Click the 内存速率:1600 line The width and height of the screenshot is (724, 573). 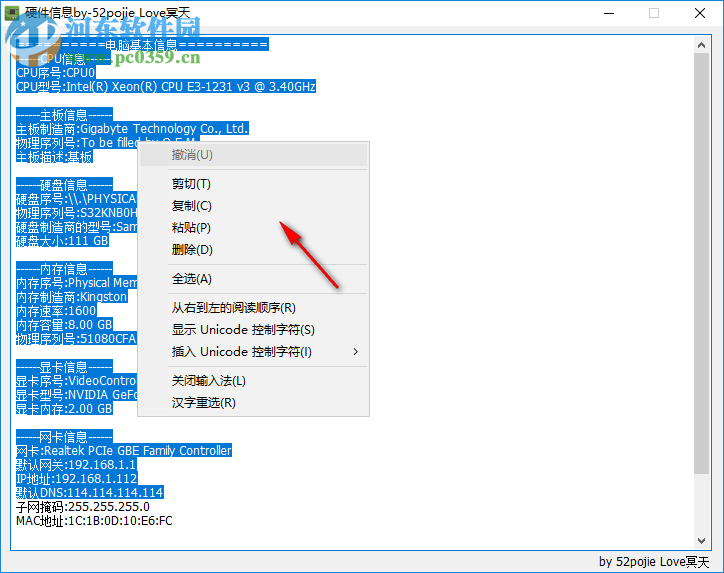[x=56, y=310]
